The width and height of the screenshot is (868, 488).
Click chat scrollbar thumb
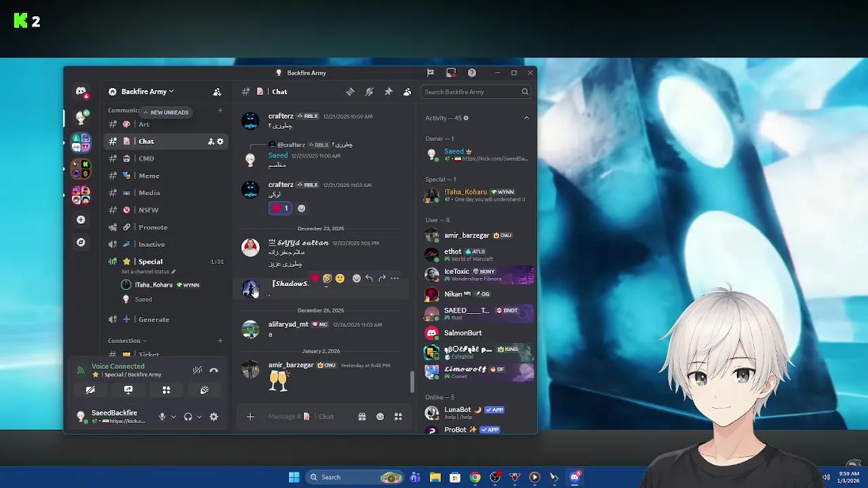[412, 382]
